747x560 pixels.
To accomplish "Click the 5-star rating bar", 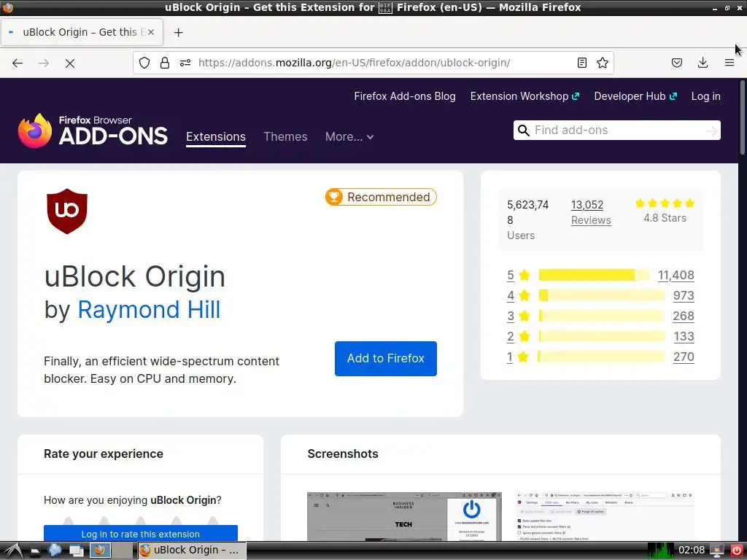I will [x=594, y=275].
